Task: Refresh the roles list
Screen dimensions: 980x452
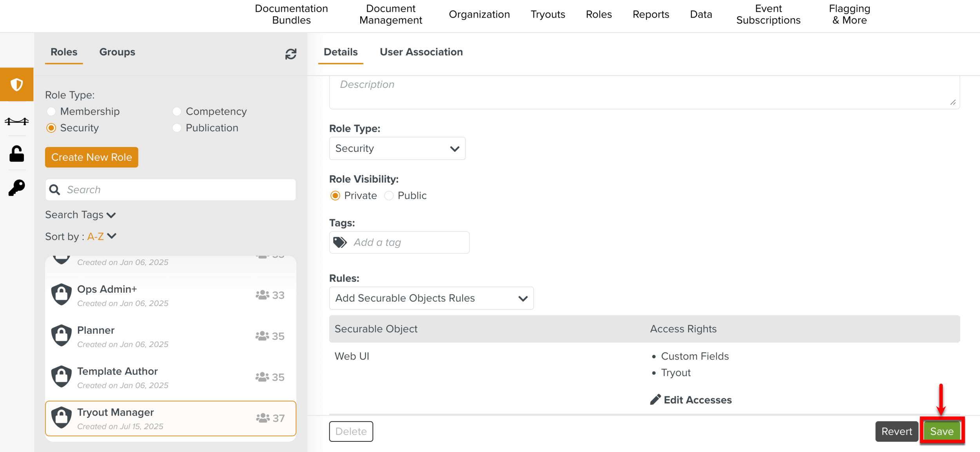Action: pyautogui.click(x=290, y=54)
